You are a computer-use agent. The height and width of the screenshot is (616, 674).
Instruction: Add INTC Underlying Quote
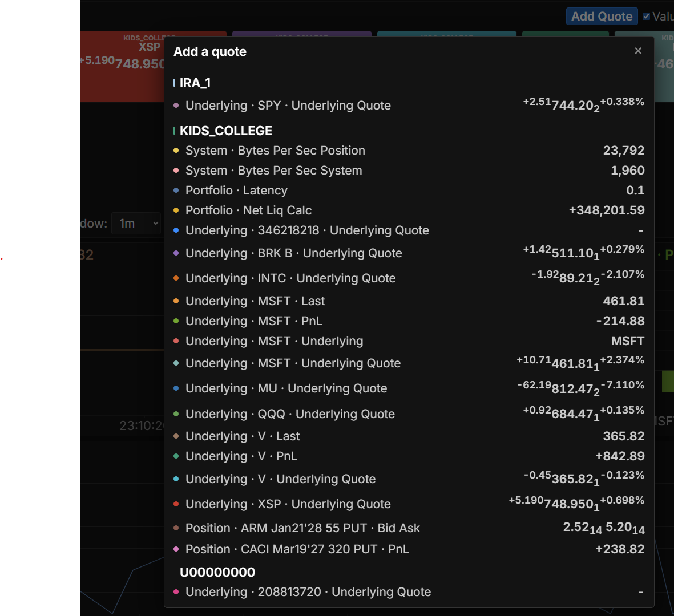click(x=409, y=278)
